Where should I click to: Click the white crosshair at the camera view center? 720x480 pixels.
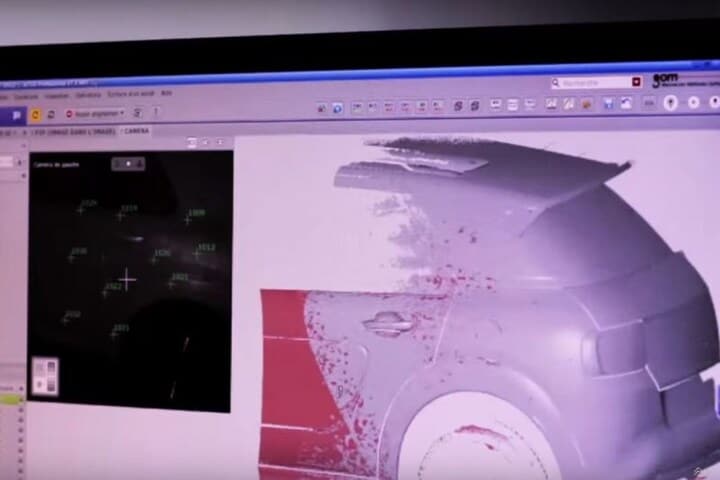pos(127,279)
